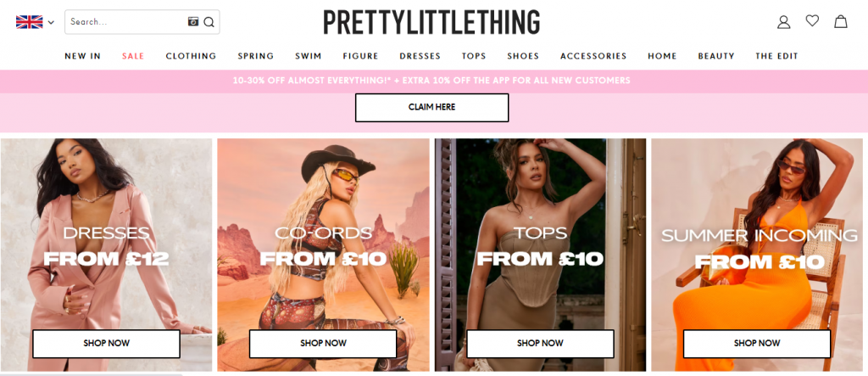Open the NEW IN menu

[82, 56]
